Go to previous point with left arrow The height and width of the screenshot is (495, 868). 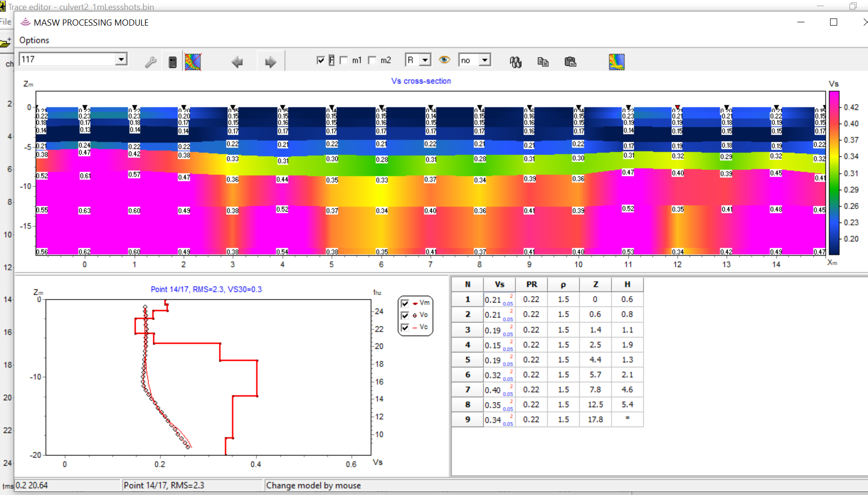(x=237, y=62)
